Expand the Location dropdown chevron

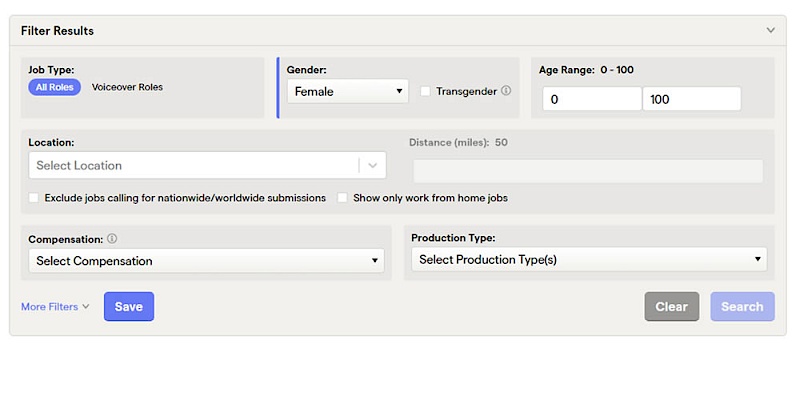pos(373,165)
